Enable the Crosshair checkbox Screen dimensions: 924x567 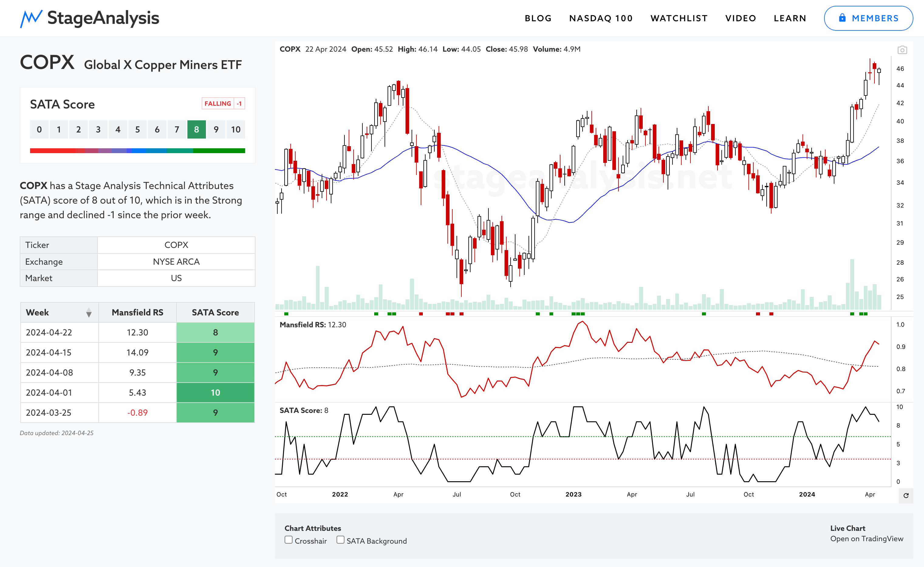point(288,540)
